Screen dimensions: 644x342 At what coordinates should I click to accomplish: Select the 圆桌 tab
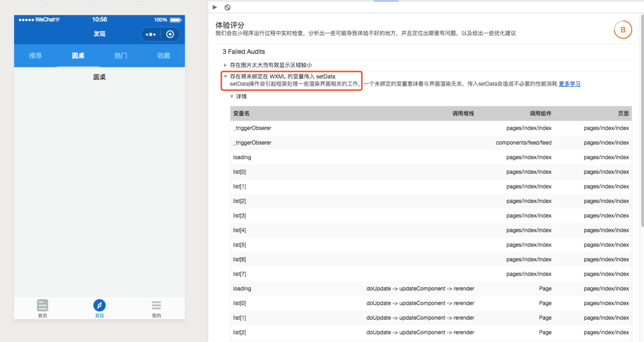78,56
